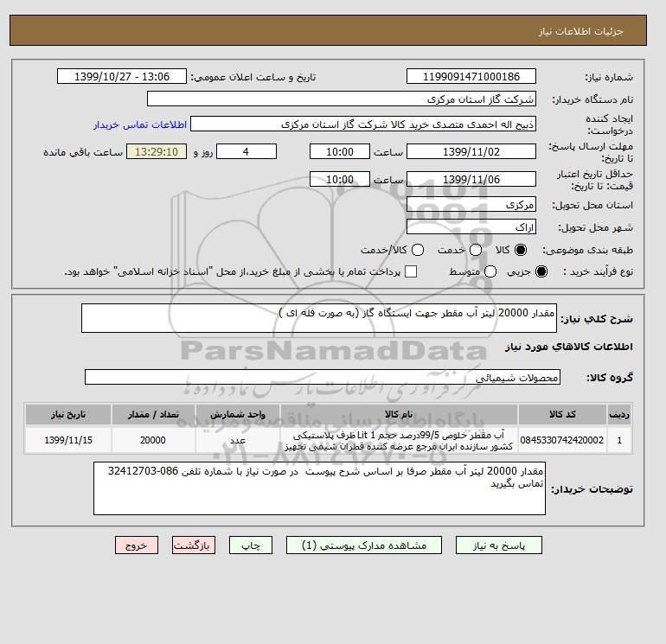Click the response deadline date 1399/11/02
The height and width of the screenshot is (644, 666).
(x=471, y=151)
